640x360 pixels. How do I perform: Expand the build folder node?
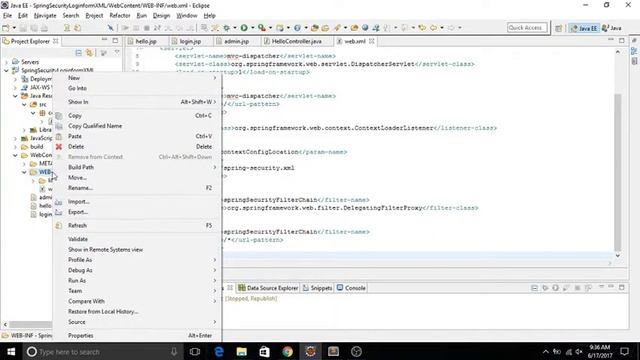click(15, 147)
